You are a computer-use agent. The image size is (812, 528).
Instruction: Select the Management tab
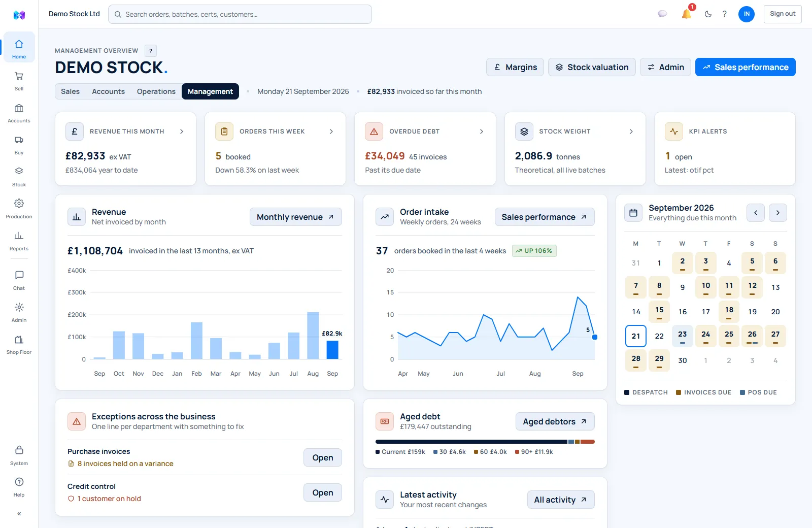pyautogui.click(x=210, y=91)
